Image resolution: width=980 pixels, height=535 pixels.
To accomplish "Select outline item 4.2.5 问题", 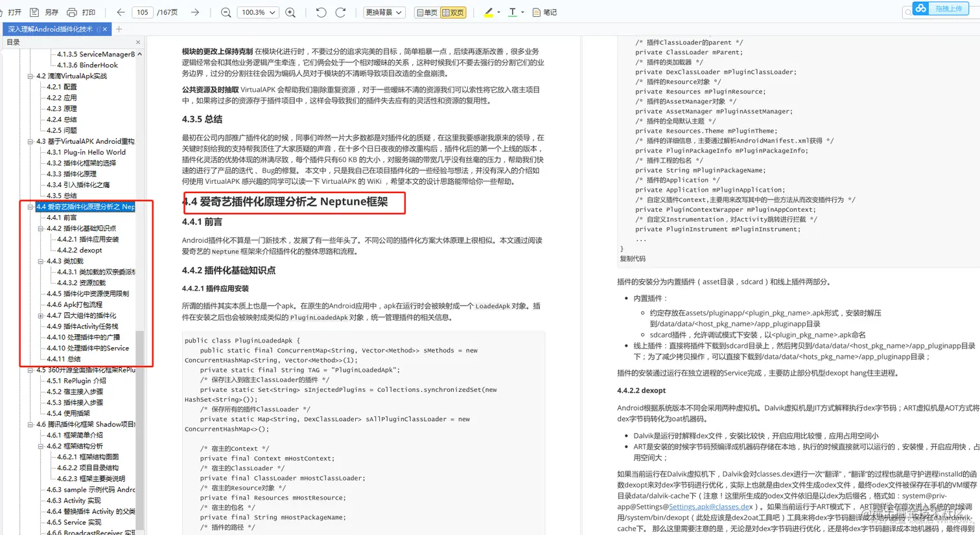I will [62, 130].
